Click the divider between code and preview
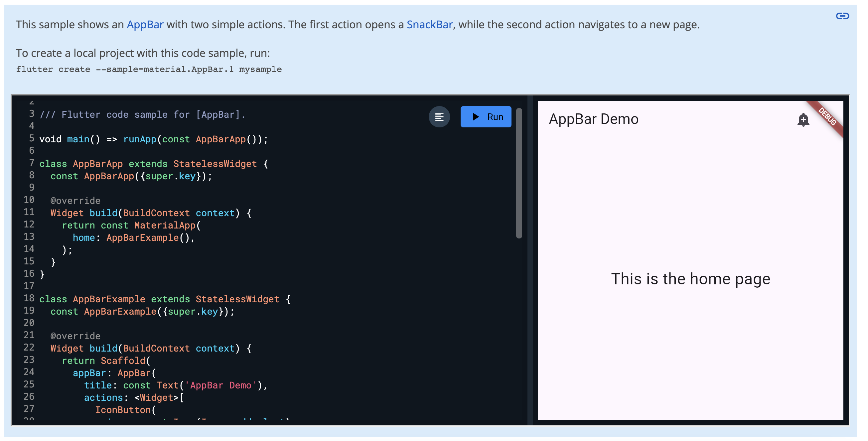The width and height of the screenshot is (868, 441). (x=530, y=259)
